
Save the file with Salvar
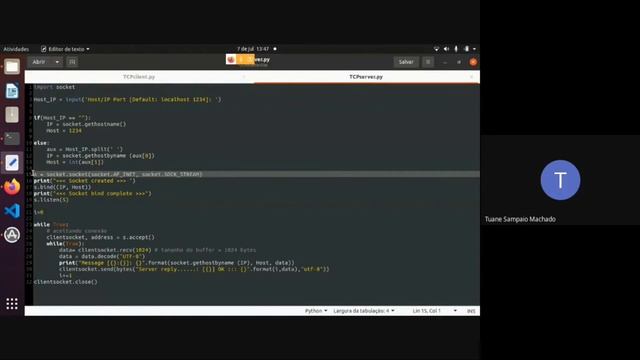tap(406, 62)
